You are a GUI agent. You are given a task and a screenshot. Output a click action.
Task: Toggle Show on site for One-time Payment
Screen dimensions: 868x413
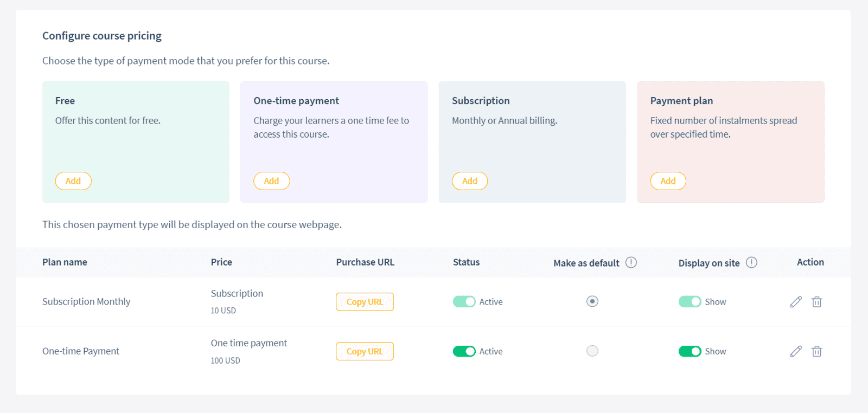click(x=690, y=351)
